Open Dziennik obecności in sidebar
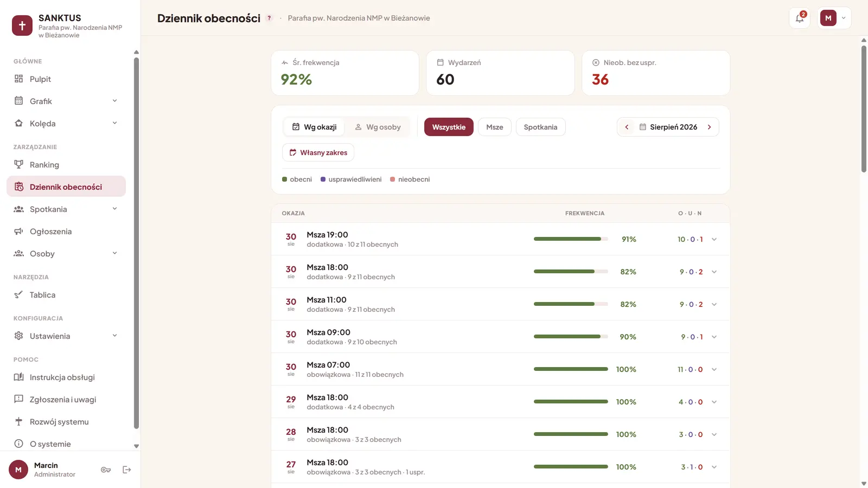 pyautogui.click(x=66, y=187)
